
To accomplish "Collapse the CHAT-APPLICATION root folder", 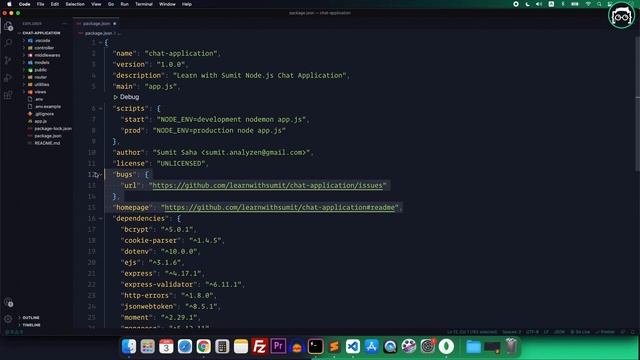I will click(41, 33).
